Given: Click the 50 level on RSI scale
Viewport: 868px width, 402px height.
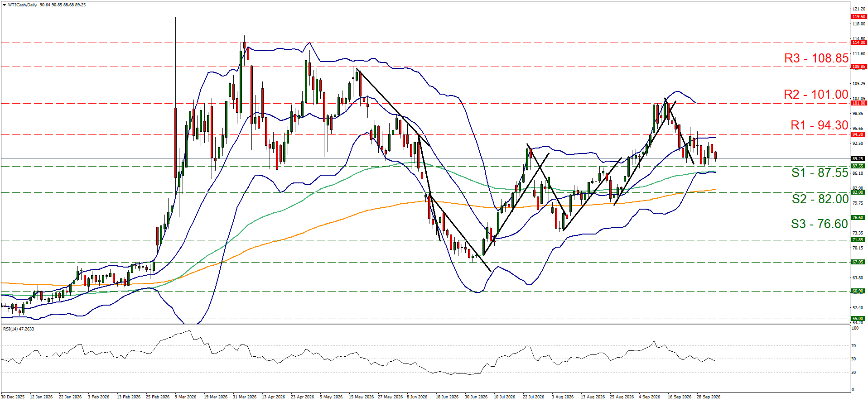Looking at the screenshot, I should (854, 359).
